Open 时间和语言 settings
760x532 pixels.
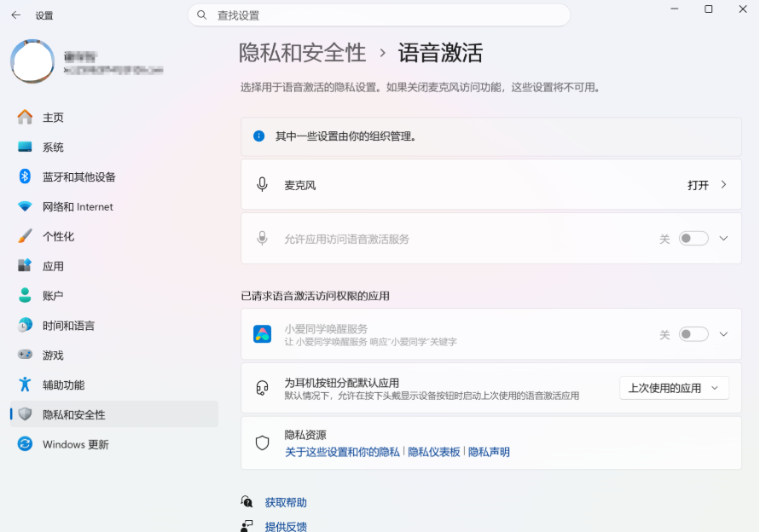(114, 325)
